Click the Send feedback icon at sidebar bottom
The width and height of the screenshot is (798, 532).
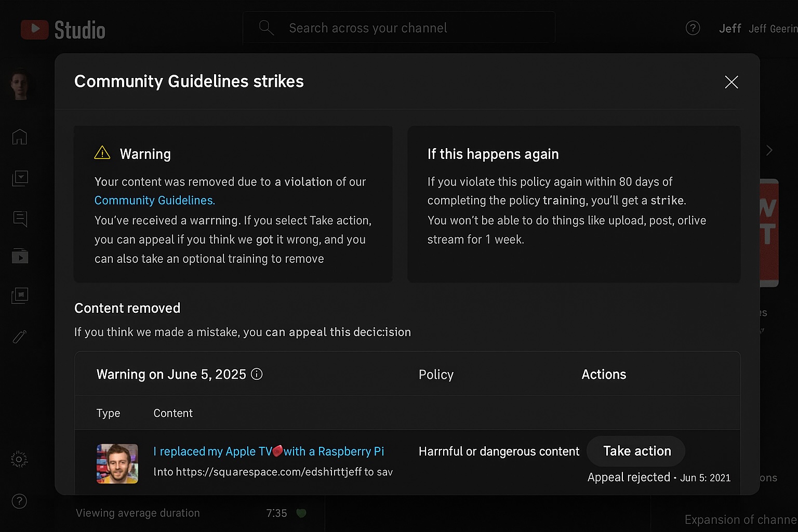click(19, 501)
